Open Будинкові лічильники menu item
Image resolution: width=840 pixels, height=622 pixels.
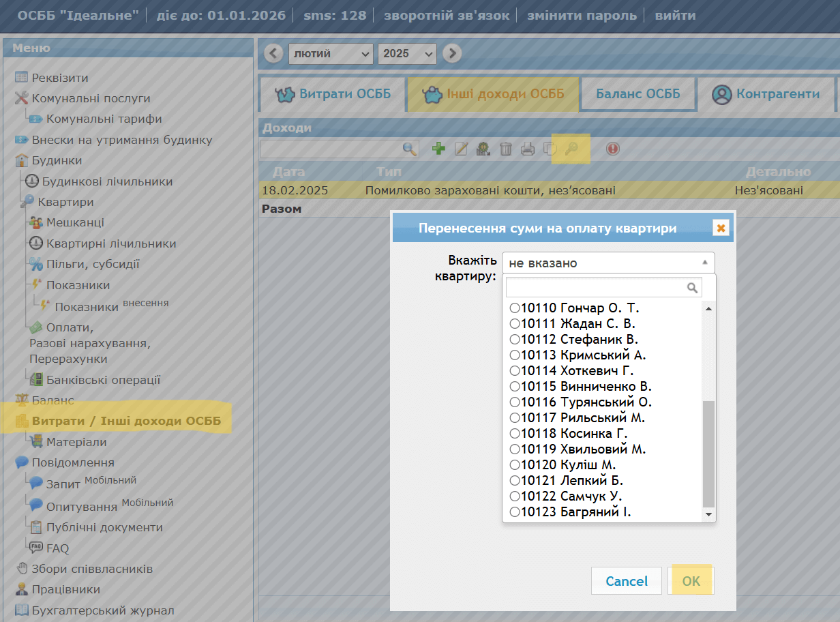click(107, 181)
